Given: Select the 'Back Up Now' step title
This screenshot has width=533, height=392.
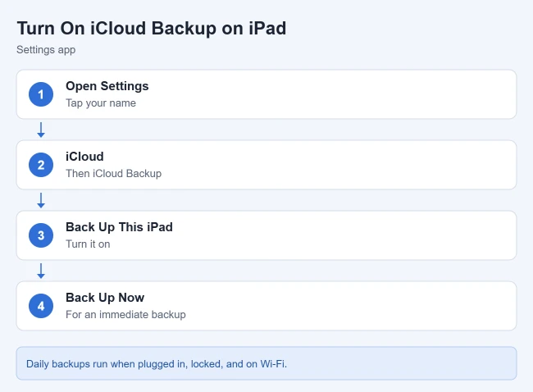Looking at the screenshot, I should tap(105, 298).
